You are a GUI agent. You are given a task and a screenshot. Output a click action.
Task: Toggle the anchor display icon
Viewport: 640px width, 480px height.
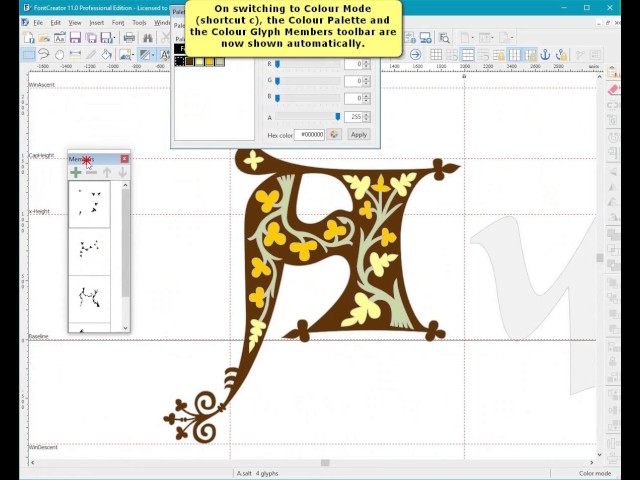click(x=545, y=54)
